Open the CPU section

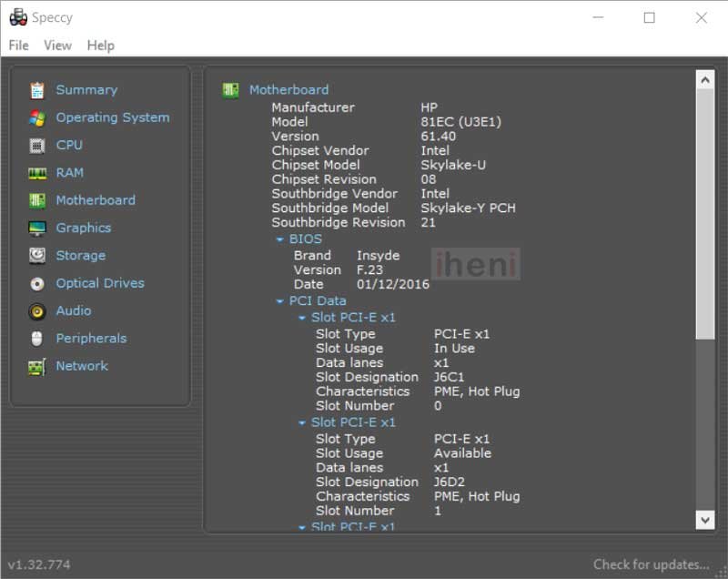(69, 145)
